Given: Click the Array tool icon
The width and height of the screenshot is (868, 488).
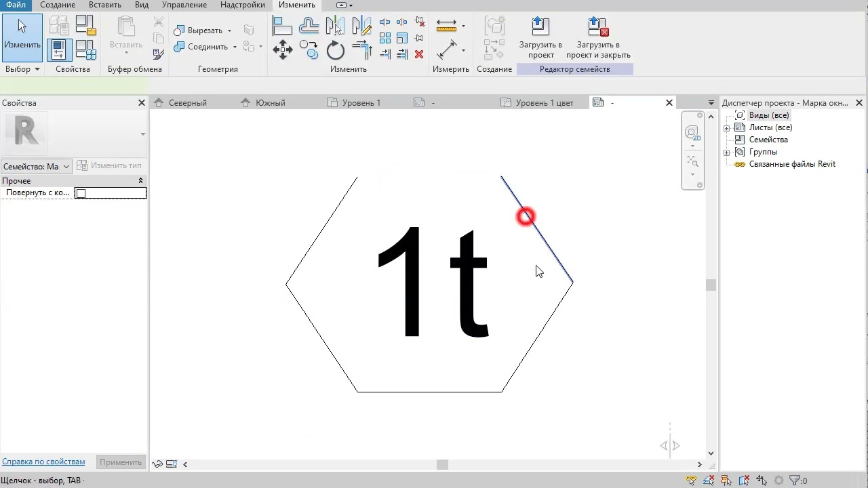Looking at the screenshot, I should [385, 39].
